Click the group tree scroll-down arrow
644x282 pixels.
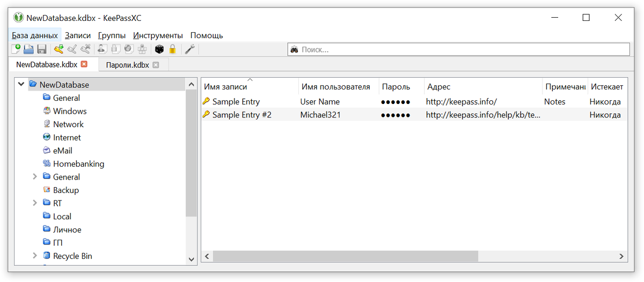click(x=192, y=259)
